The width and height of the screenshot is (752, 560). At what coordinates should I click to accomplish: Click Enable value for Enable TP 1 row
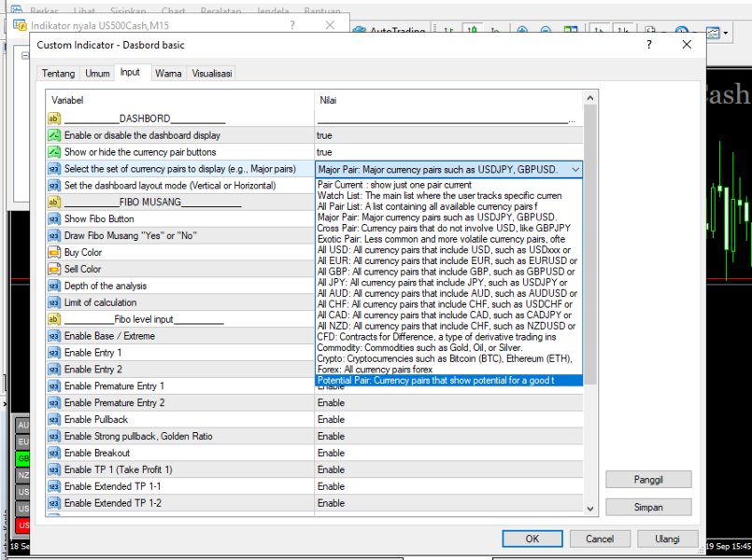point(448,470)
